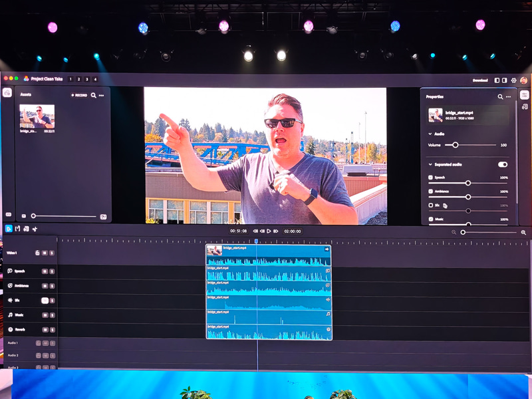Toggle the right panel layout icon

click(x=505, y=80)
